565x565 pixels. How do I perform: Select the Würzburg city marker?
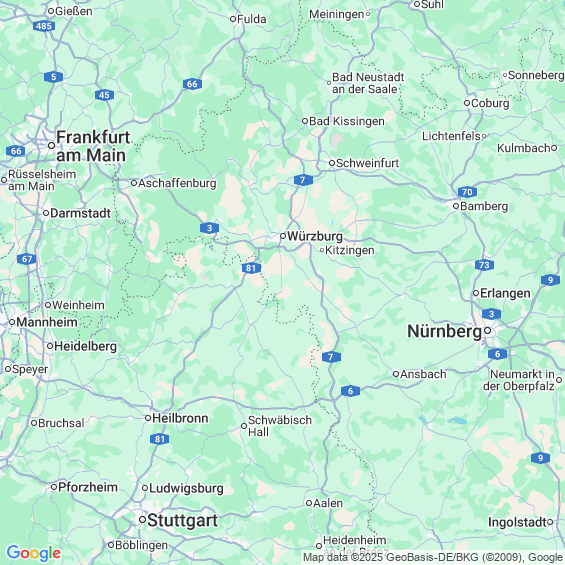[283, 236]
